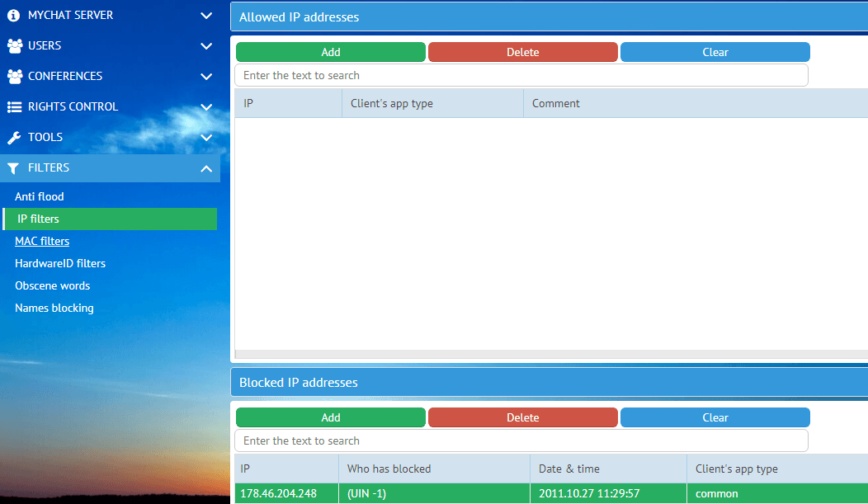This screenshot has width=868, height=504.
Task: Expand the MyChat Server section chevron
Action: point(206,15)
